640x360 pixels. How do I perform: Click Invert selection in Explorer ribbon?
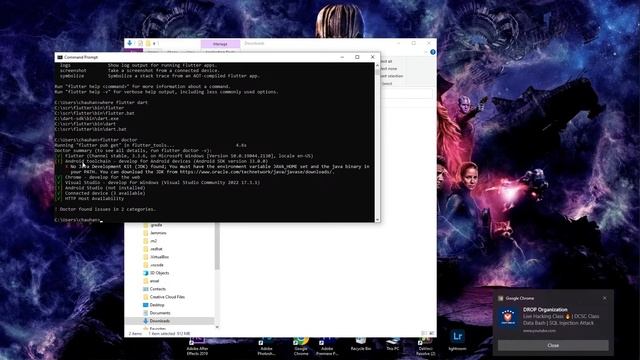[x=391, y=76]
